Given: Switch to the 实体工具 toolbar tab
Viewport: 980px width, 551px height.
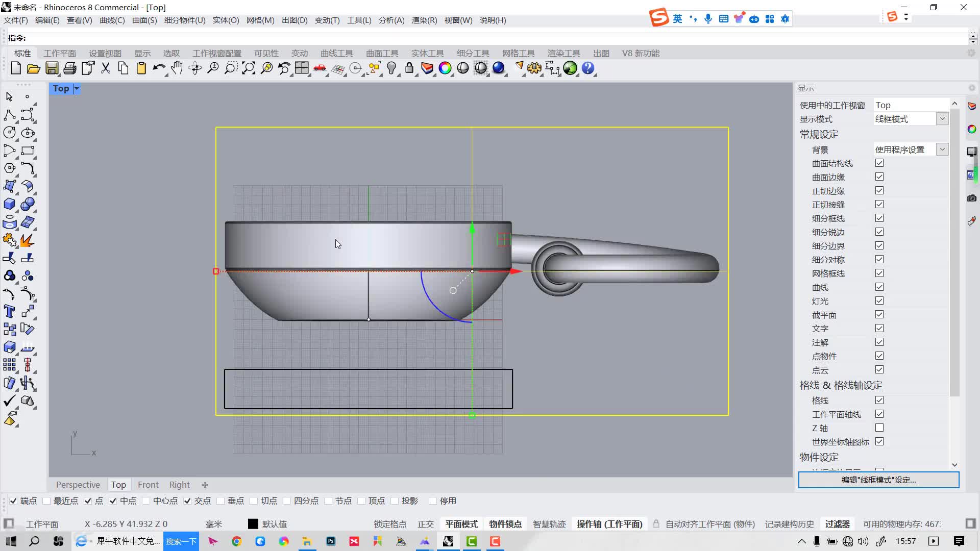Looking at the screenshot, I should tap(428, 54).
